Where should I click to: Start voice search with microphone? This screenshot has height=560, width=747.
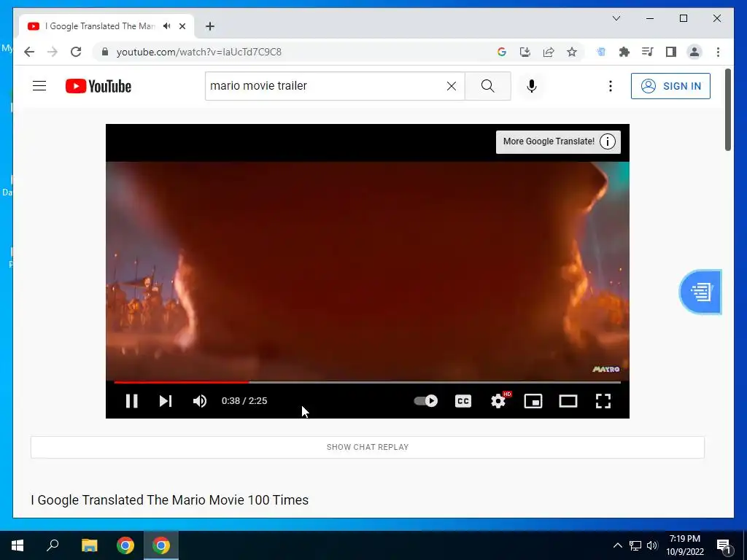tap(532, 86)
